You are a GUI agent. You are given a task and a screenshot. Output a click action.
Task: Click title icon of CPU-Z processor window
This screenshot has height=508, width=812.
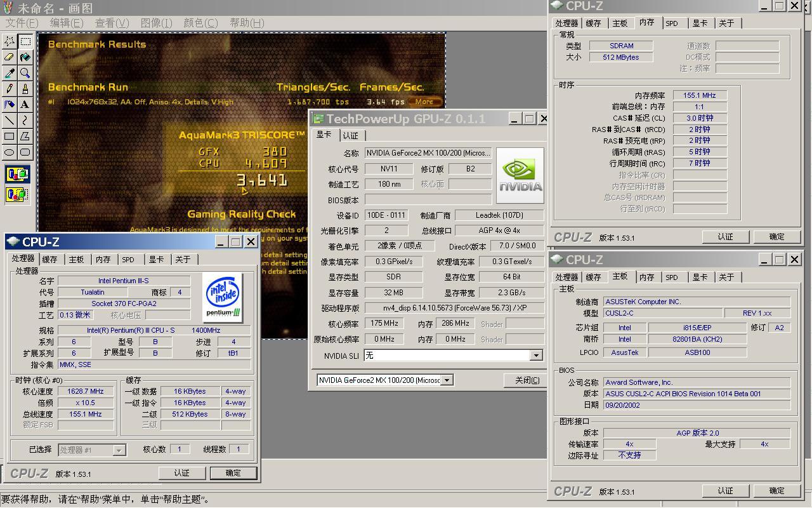coord(13,242)
